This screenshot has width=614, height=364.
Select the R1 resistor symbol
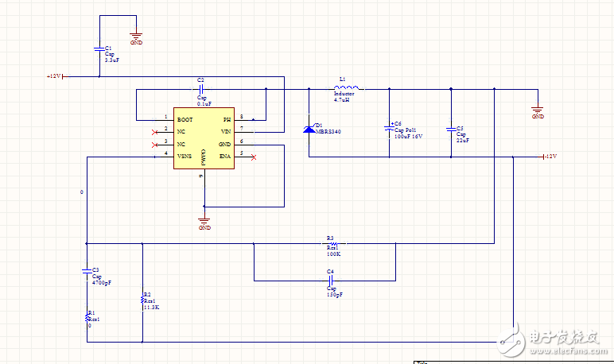87,318
